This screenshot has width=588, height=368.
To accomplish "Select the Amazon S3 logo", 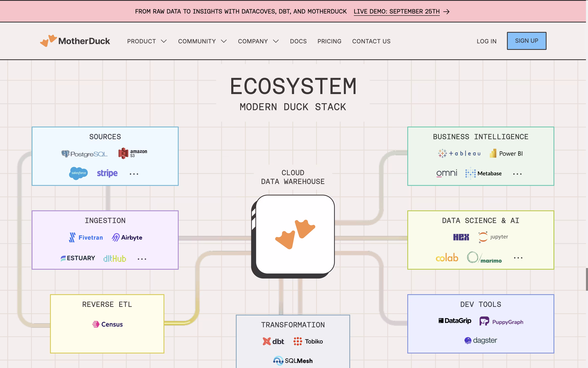I will pos(133,153).
